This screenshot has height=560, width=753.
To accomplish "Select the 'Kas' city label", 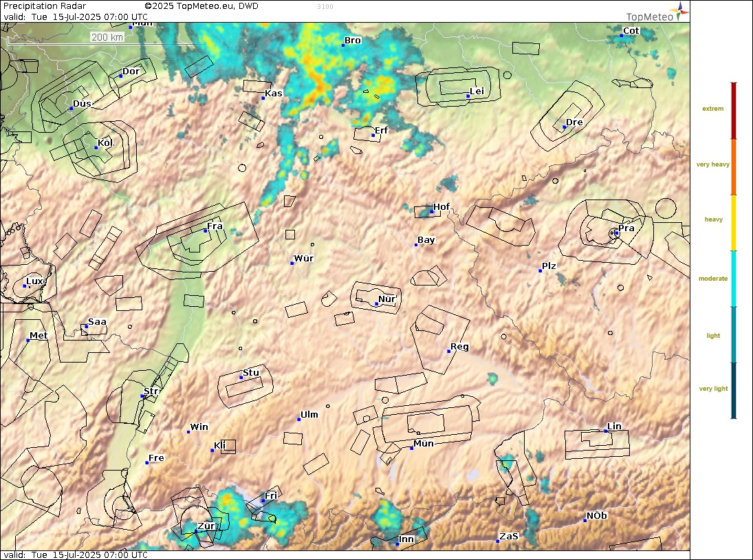I will tap(273, 93).
